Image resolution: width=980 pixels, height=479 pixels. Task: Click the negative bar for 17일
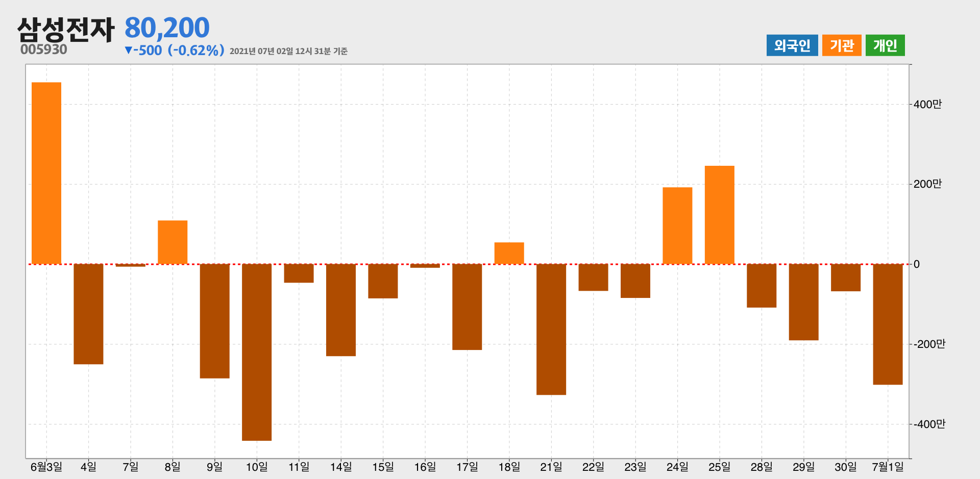tap(467, 307)
